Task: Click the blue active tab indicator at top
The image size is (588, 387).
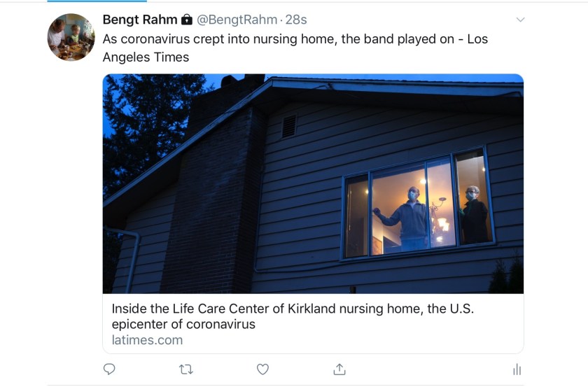Action: [x=77, y=1]
